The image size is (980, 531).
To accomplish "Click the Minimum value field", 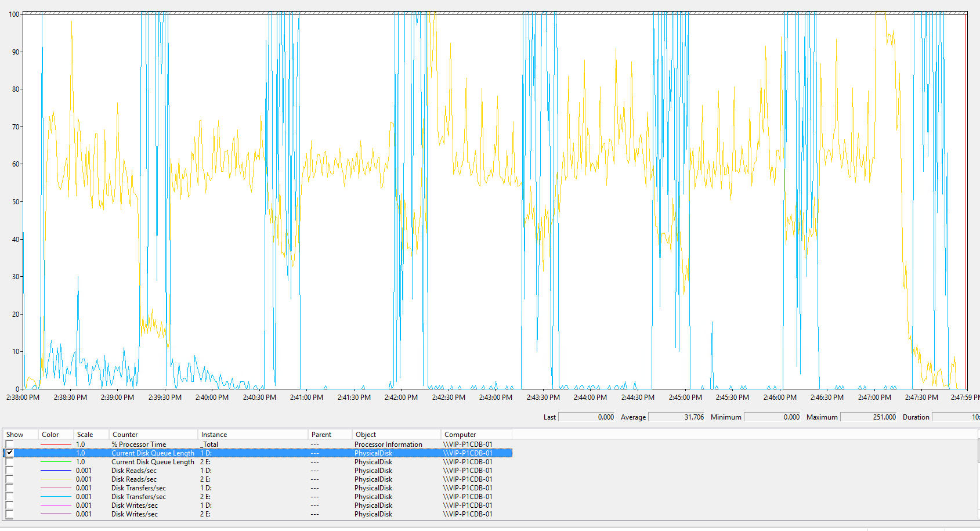I will 772,417.
